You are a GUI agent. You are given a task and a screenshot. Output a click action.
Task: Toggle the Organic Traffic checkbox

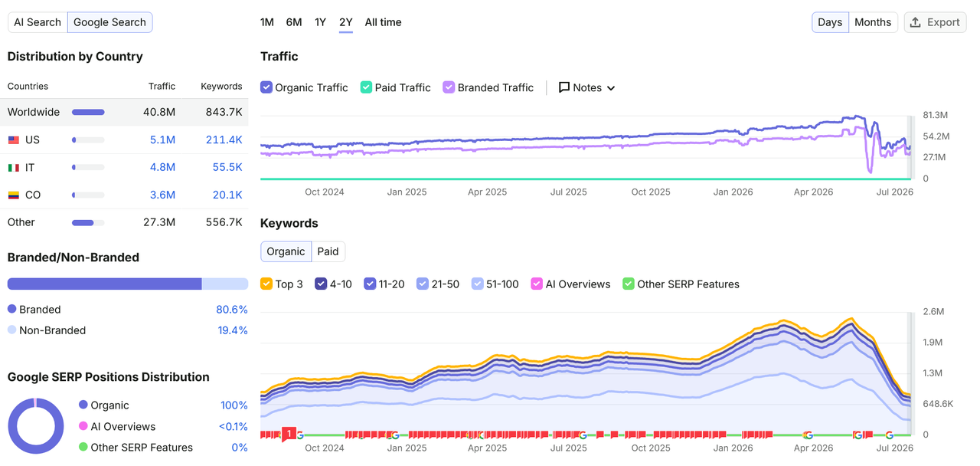pos(266,87)
